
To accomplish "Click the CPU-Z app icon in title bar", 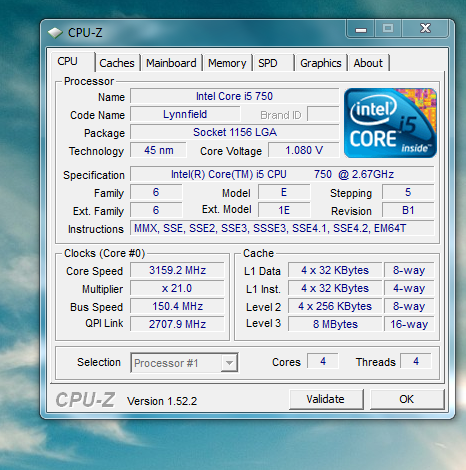I will coord(55,33).
